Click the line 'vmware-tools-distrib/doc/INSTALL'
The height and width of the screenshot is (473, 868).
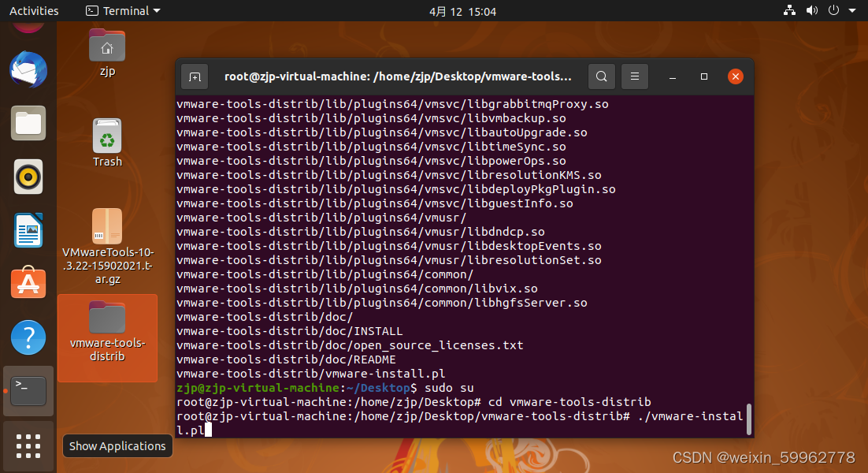coord(290,331)
